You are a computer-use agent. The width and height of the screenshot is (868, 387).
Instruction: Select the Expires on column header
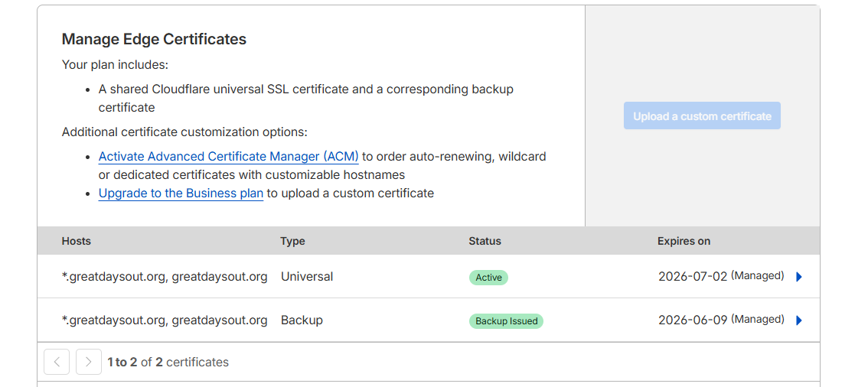[x=684, y=241]
